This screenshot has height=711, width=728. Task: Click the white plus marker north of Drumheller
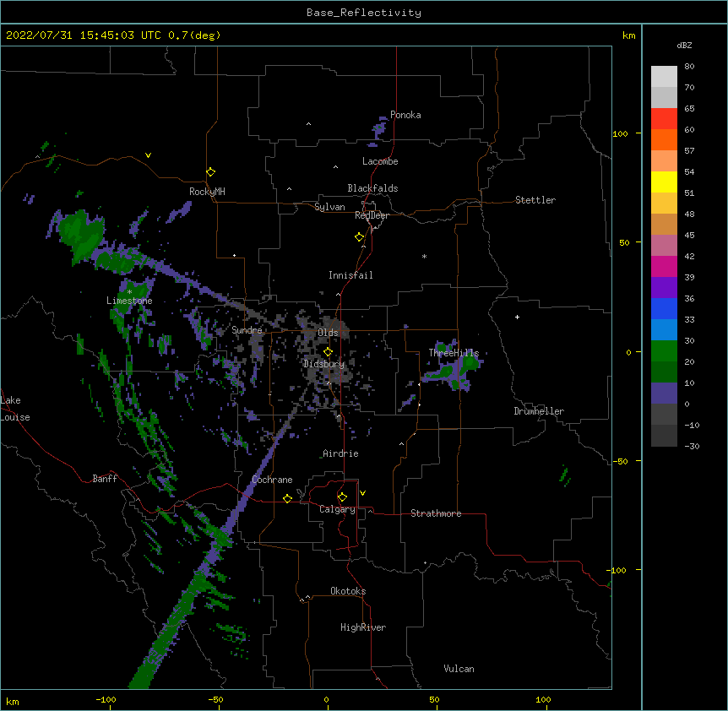pyautogui.click(x=517, y=317)
